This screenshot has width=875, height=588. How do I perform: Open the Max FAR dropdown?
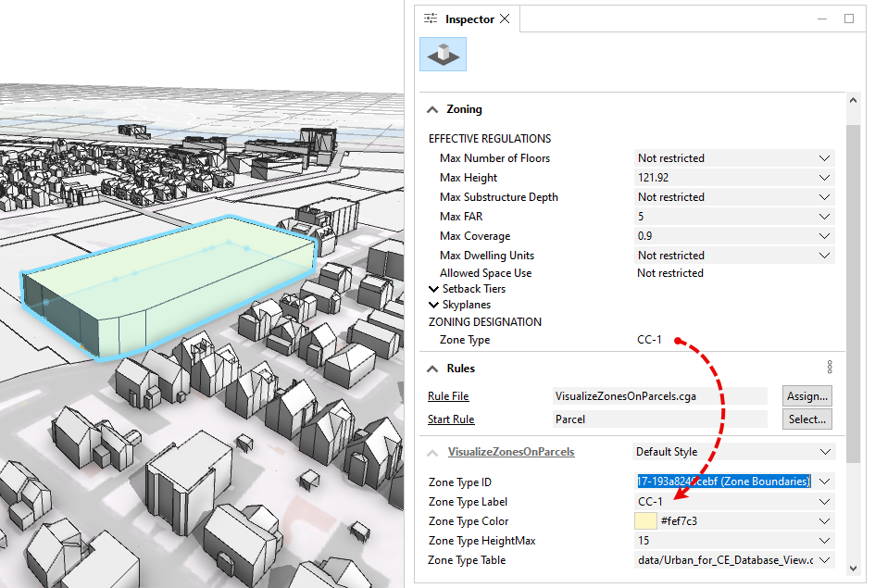pos(824,217)
